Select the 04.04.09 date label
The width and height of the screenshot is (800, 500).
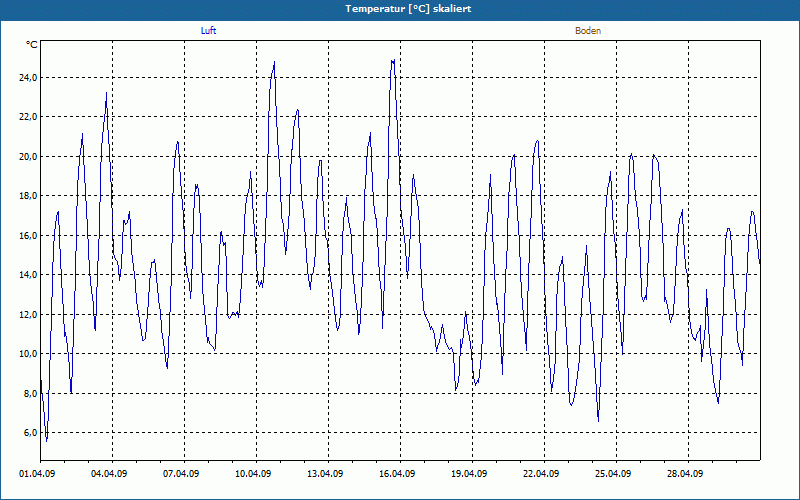point(109,474)
